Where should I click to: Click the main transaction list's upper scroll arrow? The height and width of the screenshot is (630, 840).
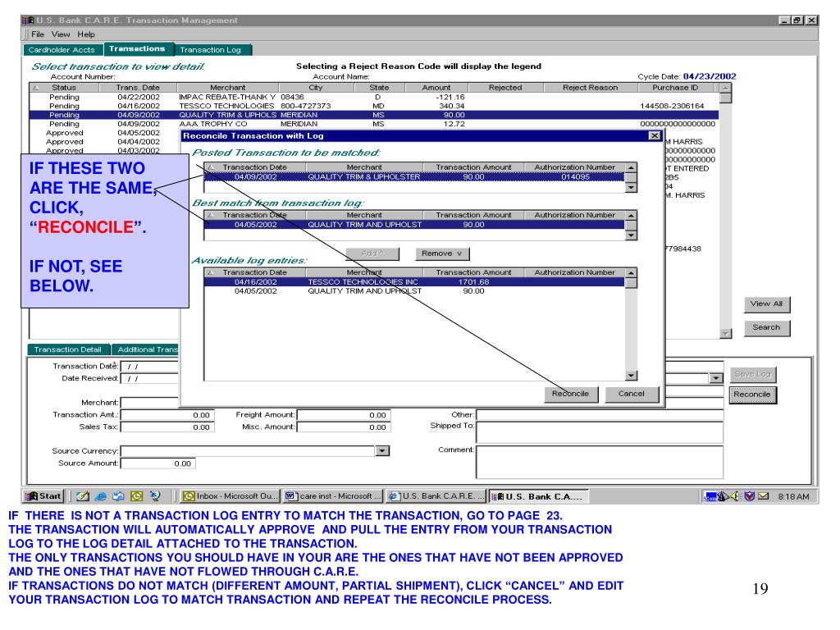[x=725, y=88]
